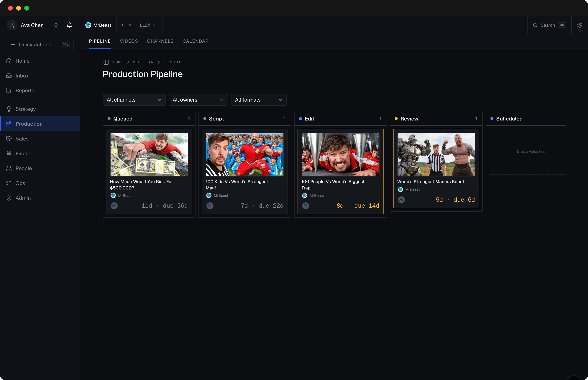588x380 pixels.
Task: Open the All owners dropdown
Action: (198, 100)
